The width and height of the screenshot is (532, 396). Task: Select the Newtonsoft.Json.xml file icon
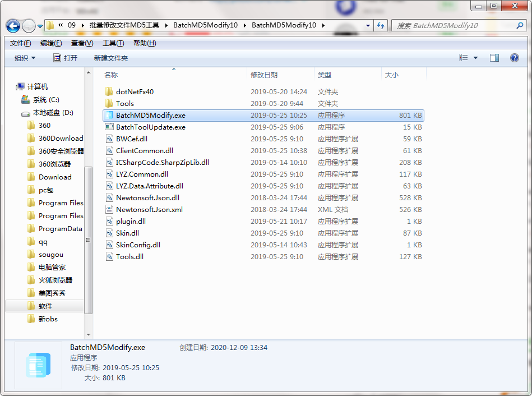[x=109, y=210]
